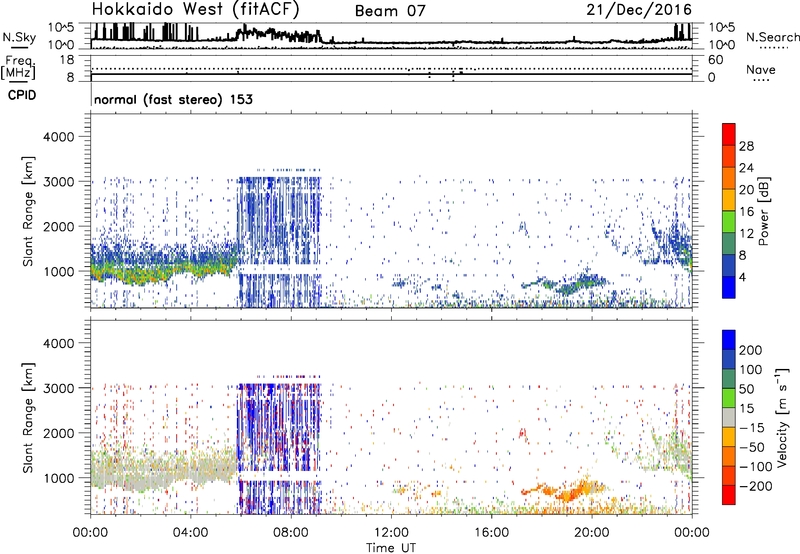
Task: Click the '16' power colorbar tick
Action: pyautogui.click(x=746, y=212)
